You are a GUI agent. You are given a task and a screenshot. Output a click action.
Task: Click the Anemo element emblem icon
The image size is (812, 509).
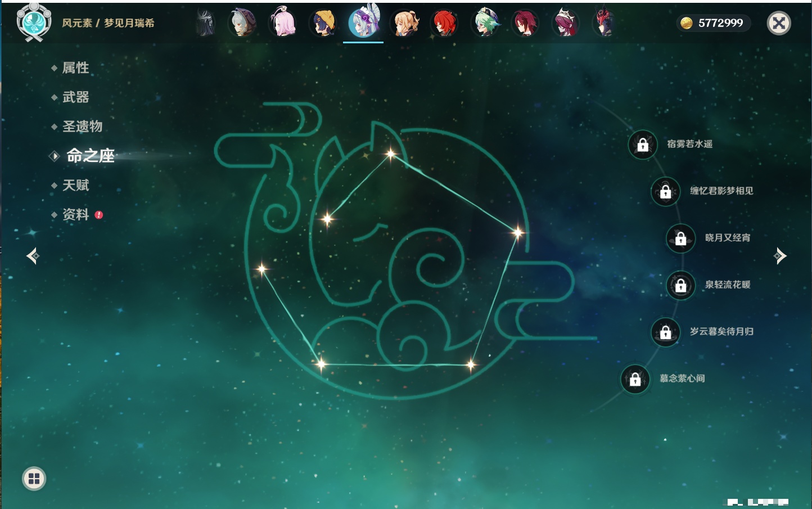(x=34, y=22)
